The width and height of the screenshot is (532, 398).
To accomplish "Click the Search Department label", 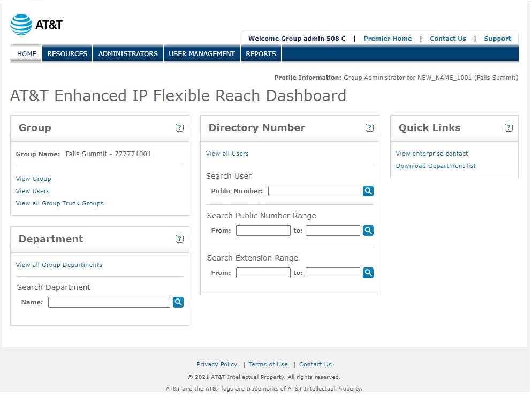I will [54, 287].
